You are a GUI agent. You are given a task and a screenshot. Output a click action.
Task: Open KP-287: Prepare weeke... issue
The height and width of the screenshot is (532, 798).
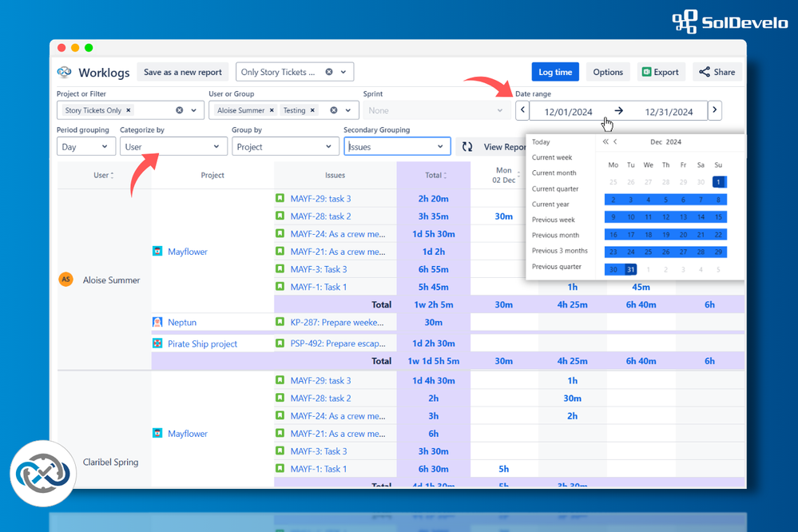(x=337, y=322)
